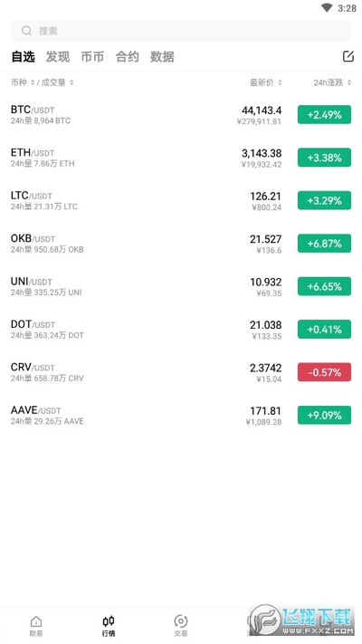Tap the edit watchlist icon

point(348,56)
